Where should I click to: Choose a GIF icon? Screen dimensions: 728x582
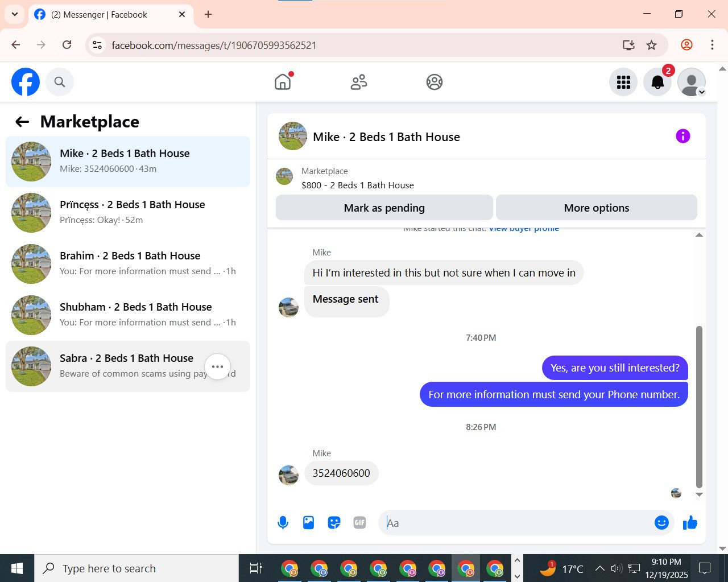click(x=359, y=522)
